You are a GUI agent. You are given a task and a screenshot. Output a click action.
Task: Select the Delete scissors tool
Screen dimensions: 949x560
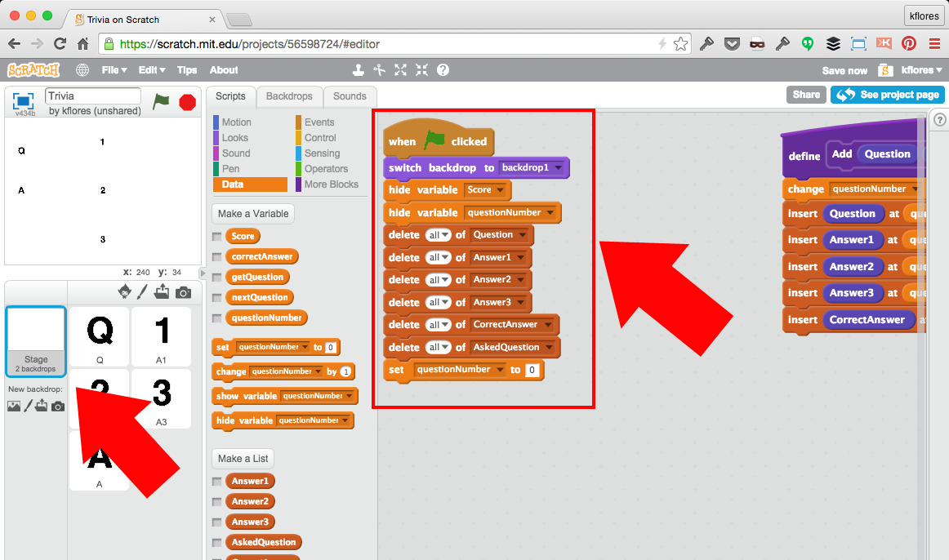click(x=380, y=70)
